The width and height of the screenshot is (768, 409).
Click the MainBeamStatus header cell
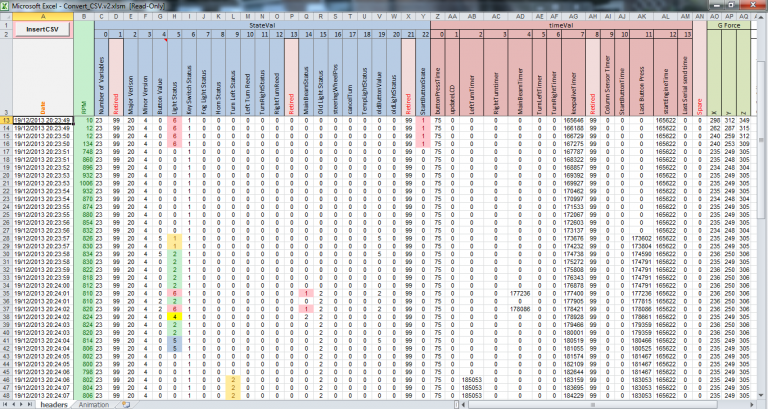click(306, 77)
